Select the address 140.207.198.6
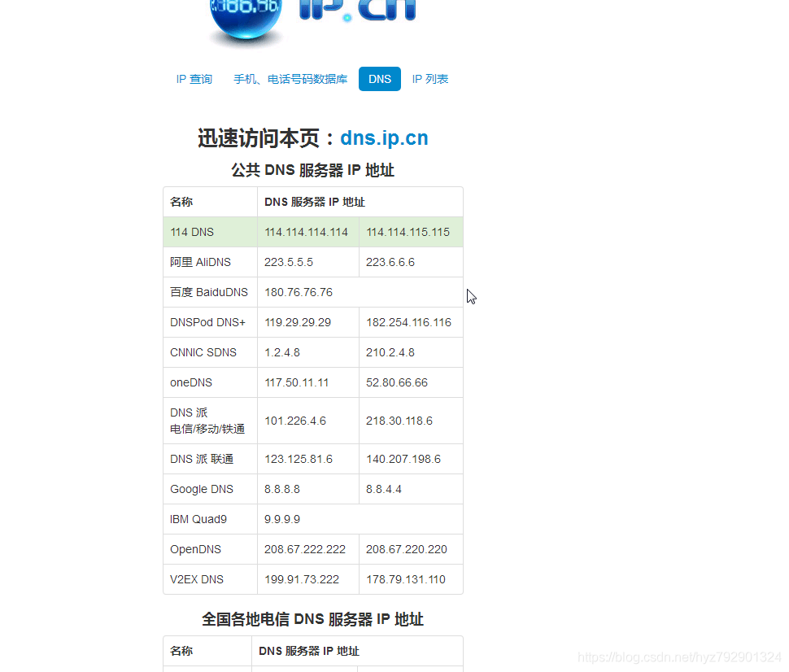 [403, 459]
